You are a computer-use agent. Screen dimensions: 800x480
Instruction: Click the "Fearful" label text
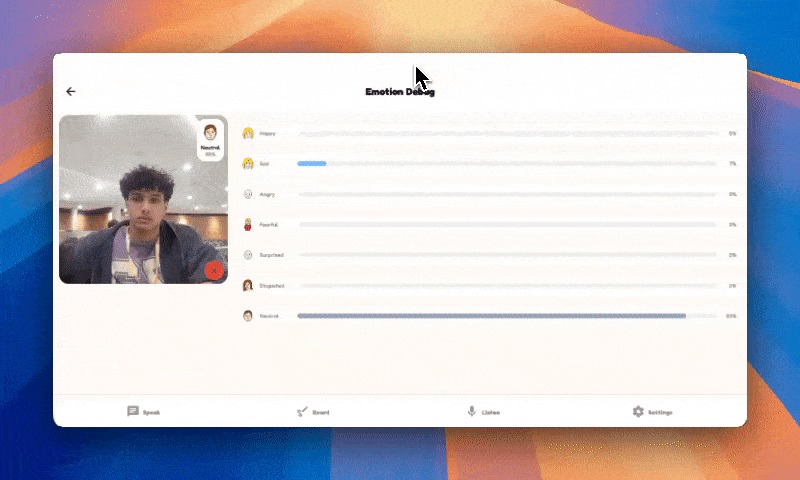coord(269,224)
